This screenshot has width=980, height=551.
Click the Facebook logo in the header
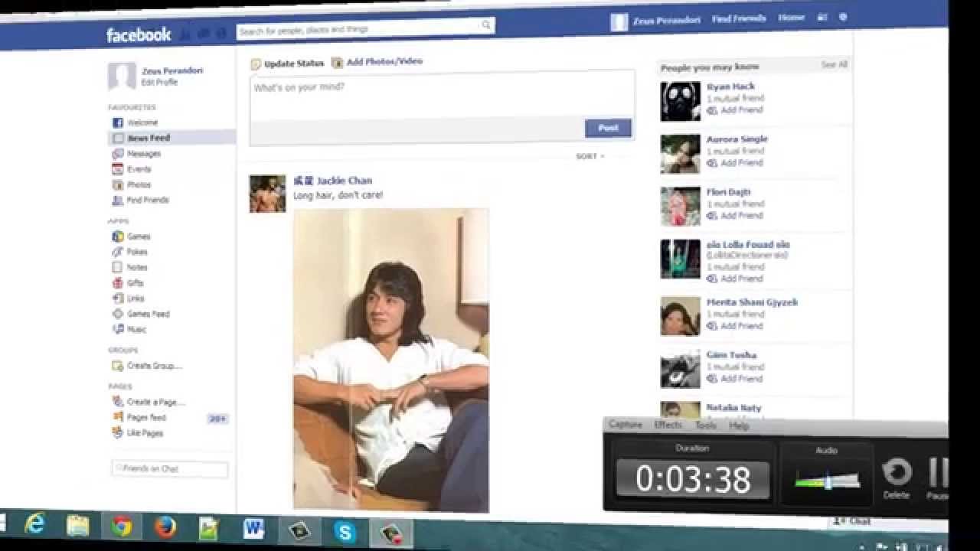pos(138,34)
